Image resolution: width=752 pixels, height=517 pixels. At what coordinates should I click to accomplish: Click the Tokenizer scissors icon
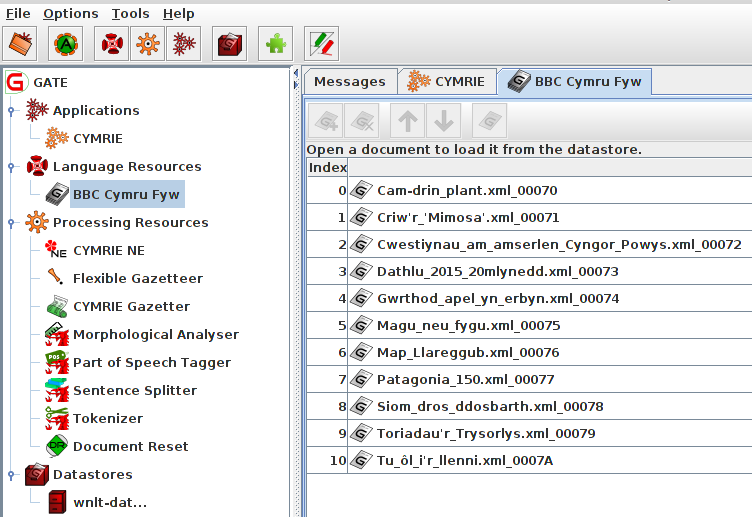pos(57,418)
